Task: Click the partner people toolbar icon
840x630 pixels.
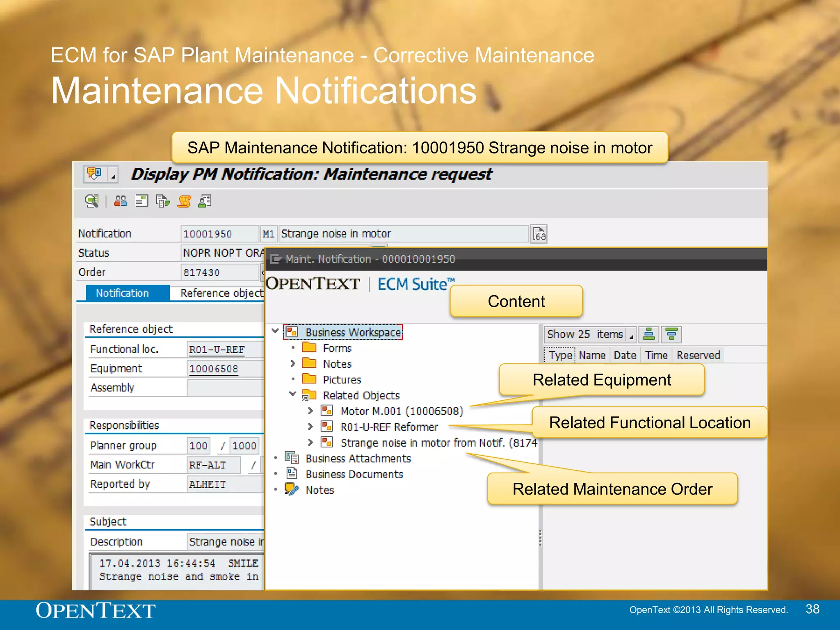Action: [120, 201]
